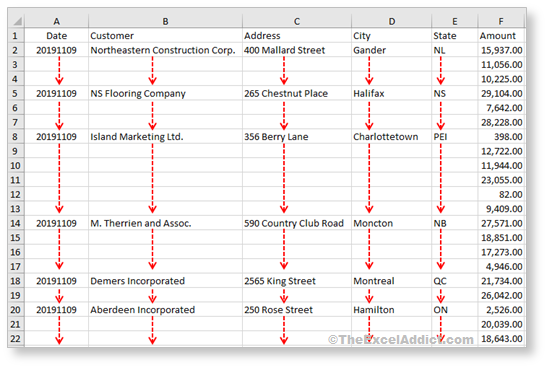
Task: Select row 22 header
Action: (16, 338)
